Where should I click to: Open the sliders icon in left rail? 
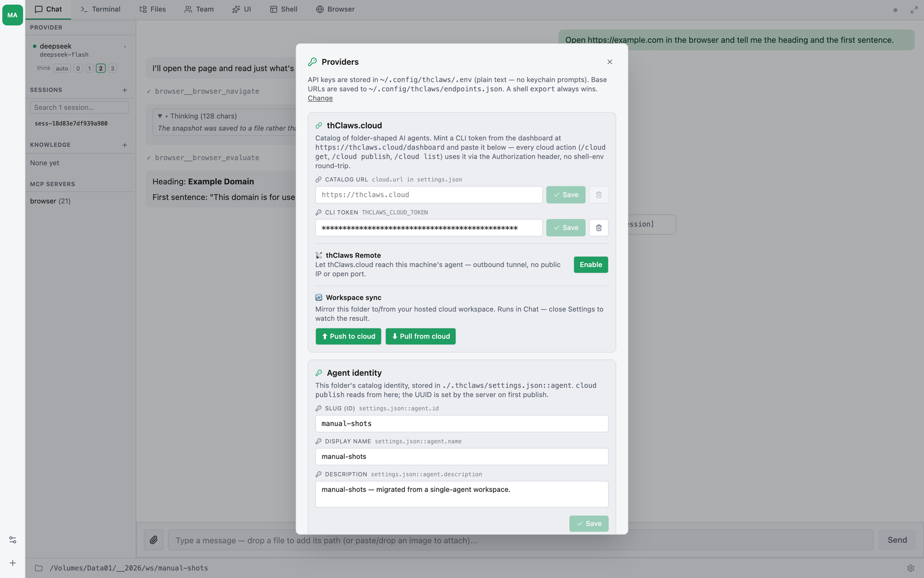[13, 540]
